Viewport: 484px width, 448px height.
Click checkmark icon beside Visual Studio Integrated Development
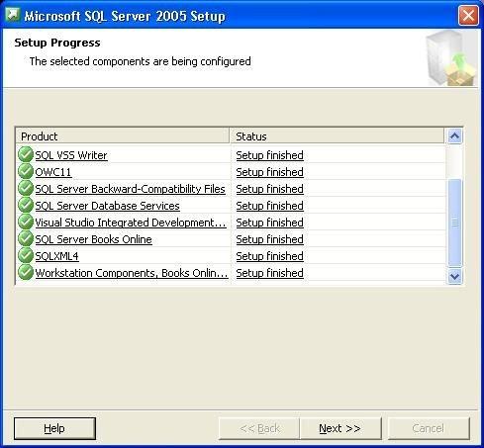[26, 222]
